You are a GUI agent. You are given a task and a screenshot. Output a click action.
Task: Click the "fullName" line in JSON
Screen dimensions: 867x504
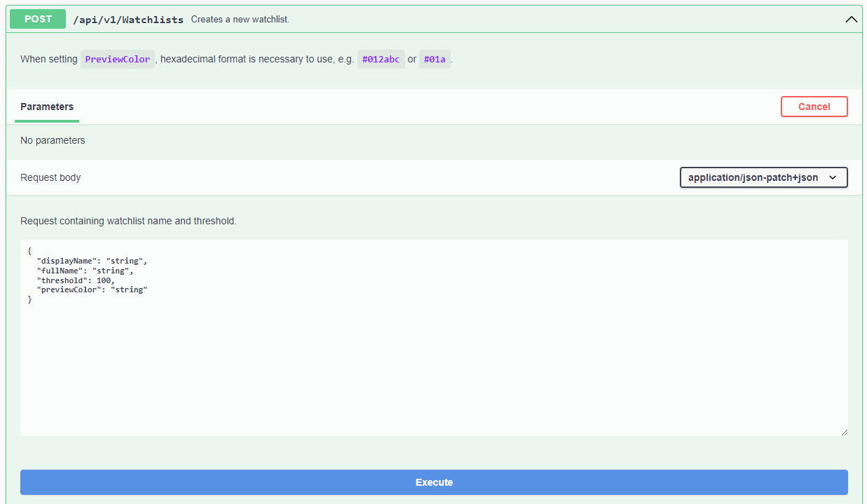click(85, 271)
